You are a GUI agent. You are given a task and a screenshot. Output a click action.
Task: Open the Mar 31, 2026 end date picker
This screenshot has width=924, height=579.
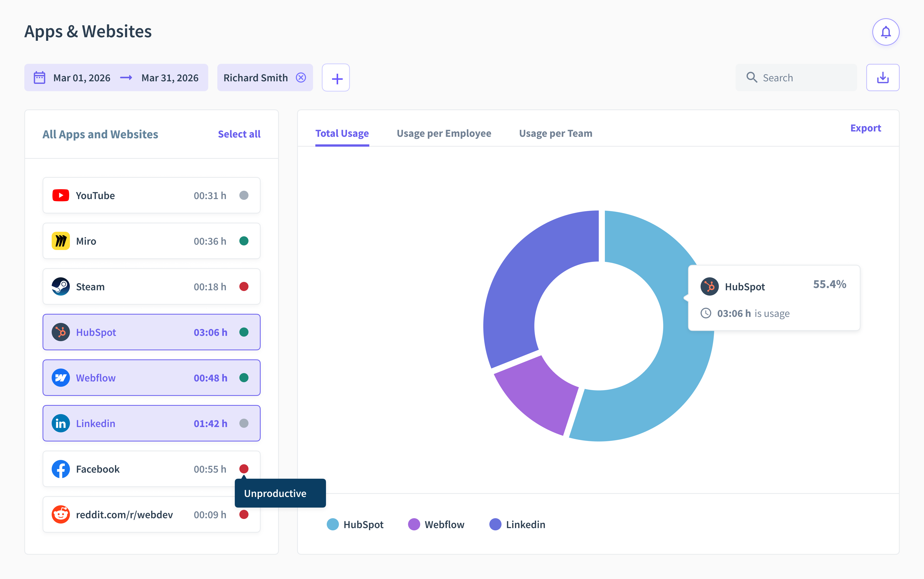click(170, 78)
